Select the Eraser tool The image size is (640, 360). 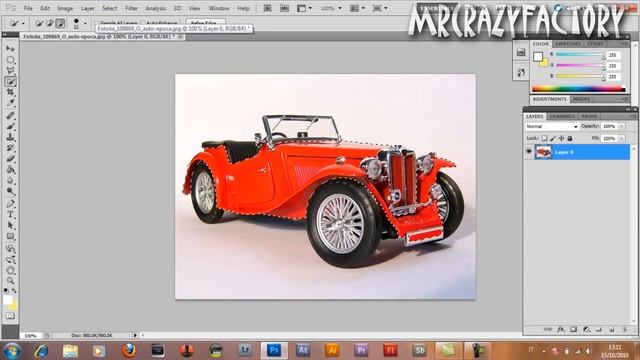[x=10, y=159]
